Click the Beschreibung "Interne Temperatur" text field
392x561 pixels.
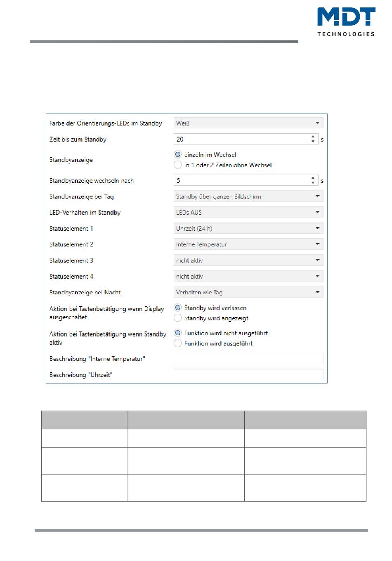(248, 359)
